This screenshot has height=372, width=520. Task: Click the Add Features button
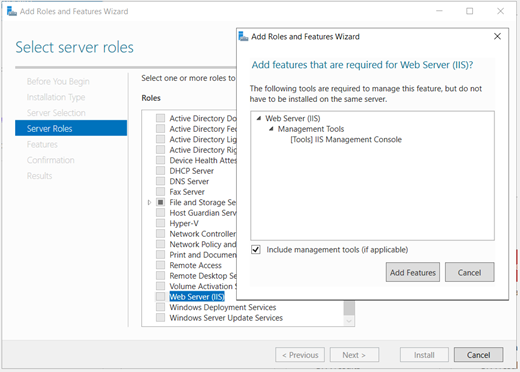click(x=413, y=272)
